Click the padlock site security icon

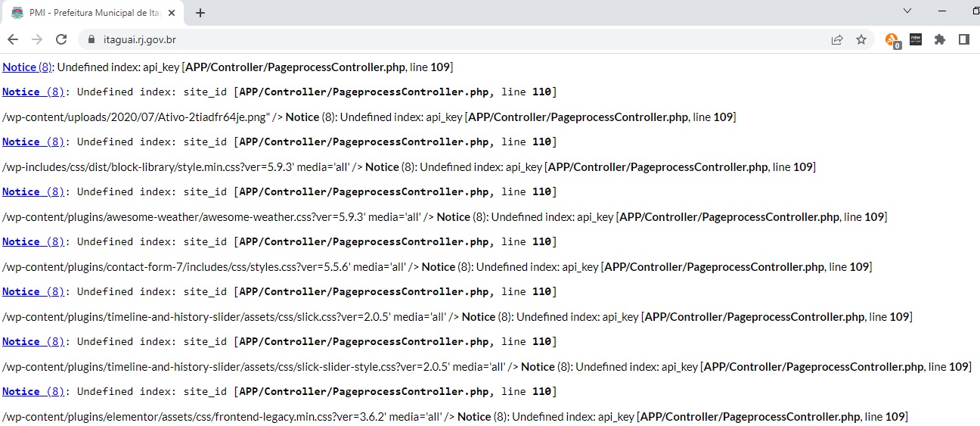pyautogui.click(x=92, y=39)
